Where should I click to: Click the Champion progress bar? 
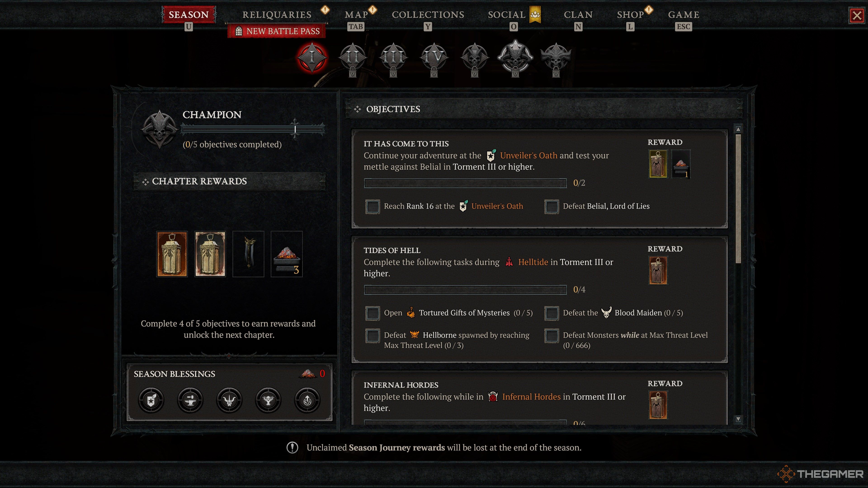pyautogui.click(x=253, y=129)
